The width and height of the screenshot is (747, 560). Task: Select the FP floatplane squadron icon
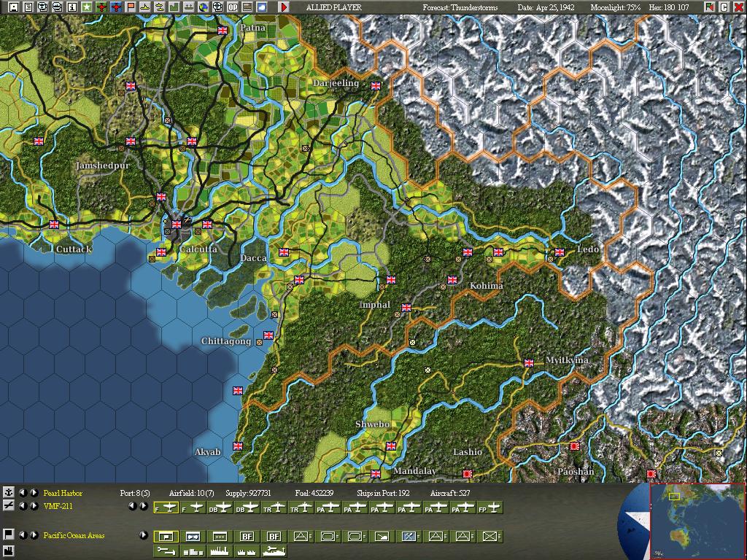coord(490,508)
